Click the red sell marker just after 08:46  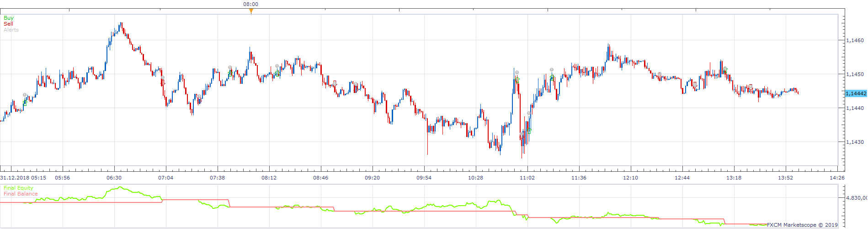[335, 83]
